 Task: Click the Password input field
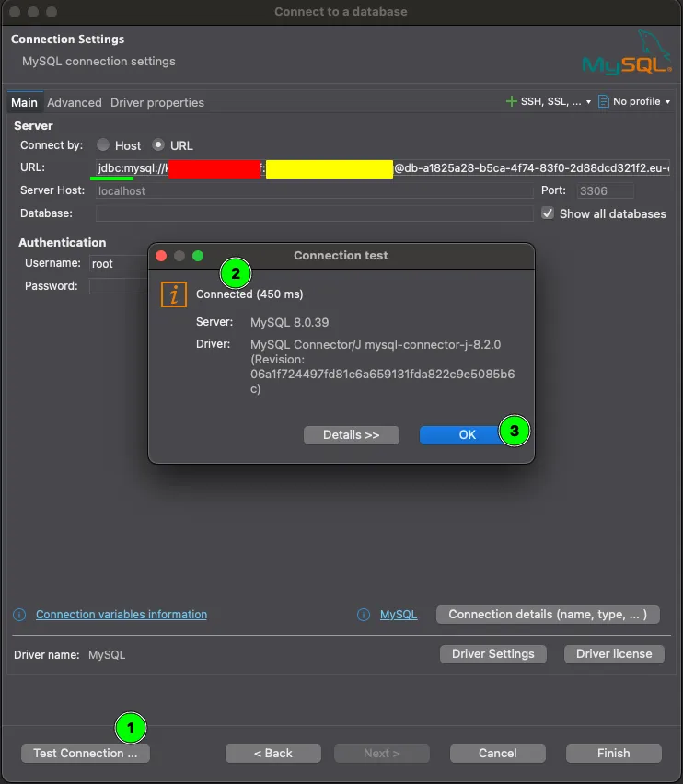click(119, 286)
